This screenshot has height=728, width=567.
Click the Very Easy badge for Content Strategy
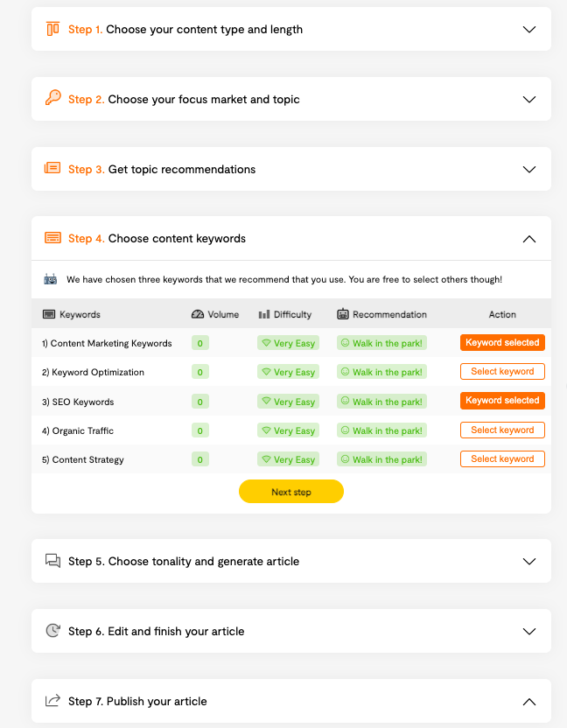click(x=289, y=459)
